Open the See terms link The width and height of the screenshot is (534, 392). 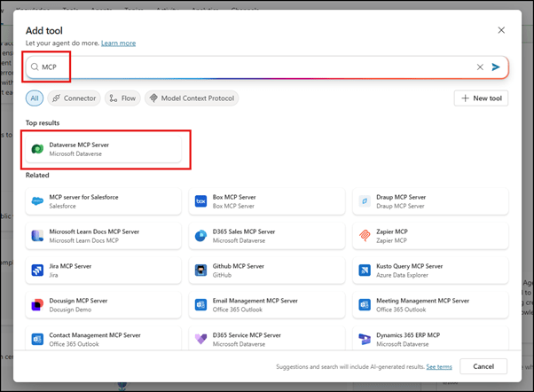tap(438, 366)
